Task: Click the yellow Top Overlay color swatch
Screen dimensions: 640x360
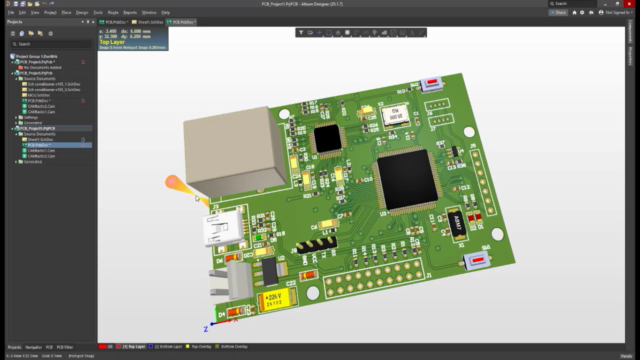Action: click(188, 347)
